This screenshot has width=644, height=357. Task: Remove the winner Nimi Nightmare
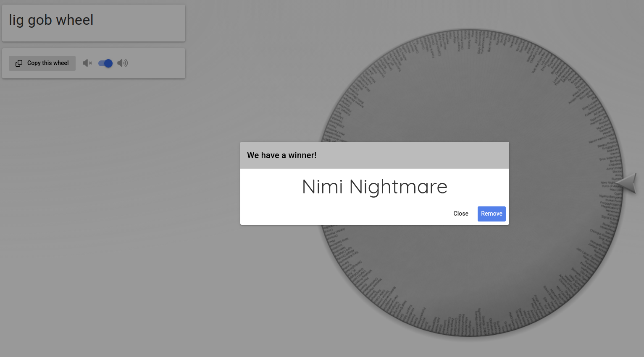pos(492,214)
